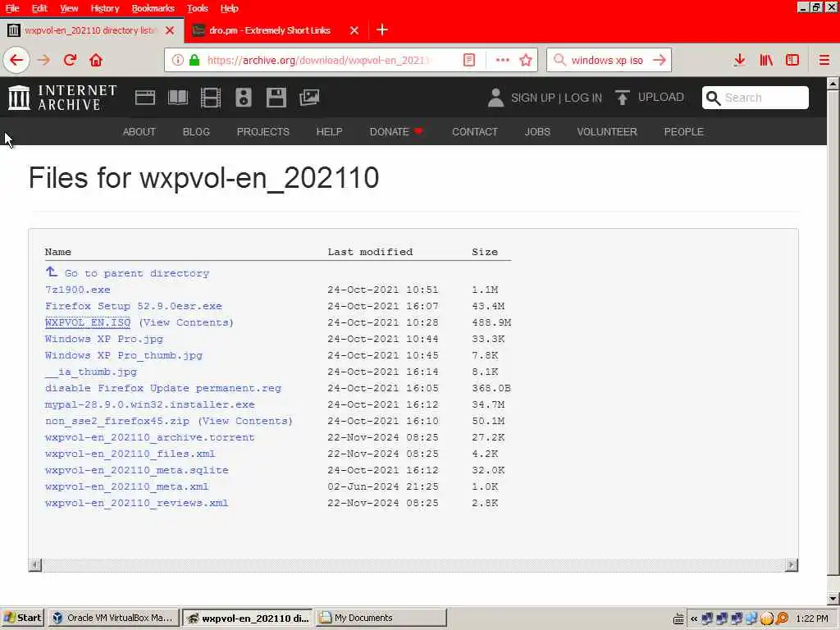Download mypal-28.9.0.win32.installer.exe
Image resolution: width=840 pixels, height=630 pixels.
(150, 404)
